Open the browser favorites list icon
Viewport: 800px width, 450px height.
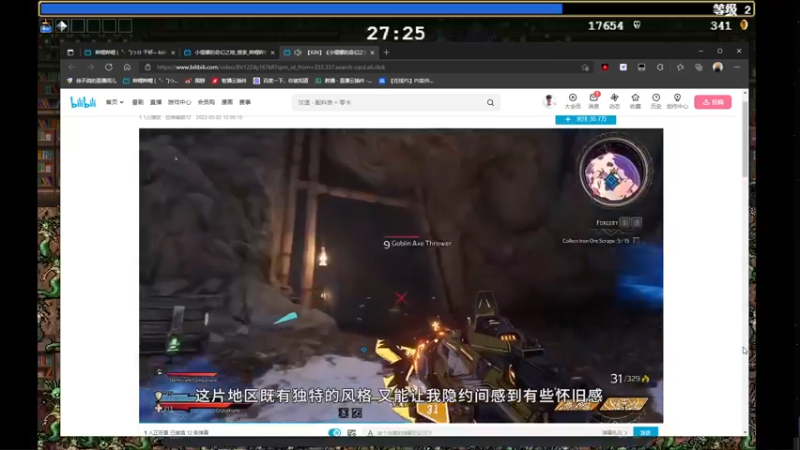[x=680, y=67]
